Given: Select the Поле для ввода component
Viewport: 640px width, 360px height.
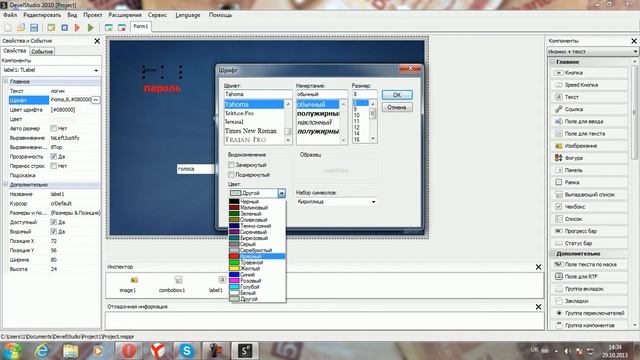Looking at the screenshot, I should click(x=589, y=122).
